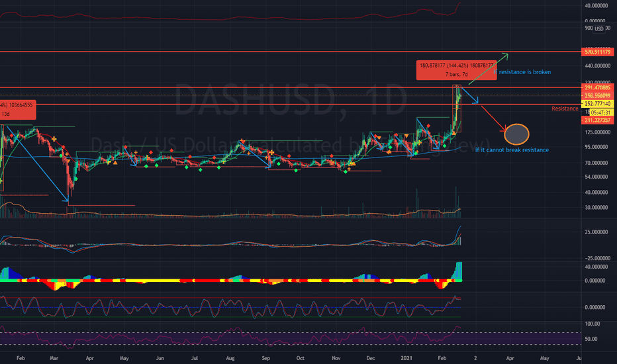Click the 100.00 RSI scale value
The width and height of the screenshot is (617, 364).
(593, 324)
